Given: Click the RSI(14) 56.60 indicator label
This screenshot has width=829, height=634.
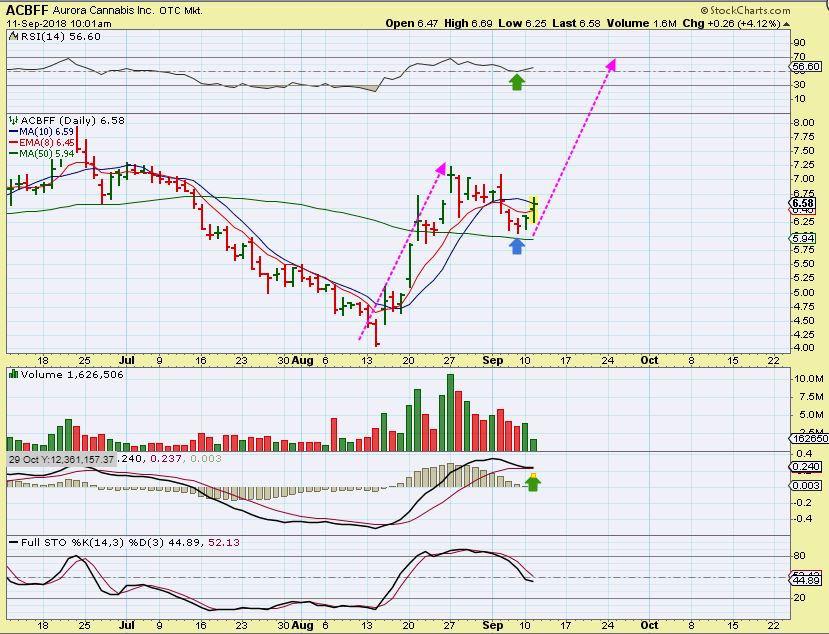Looking at the screenshot, I should [60, 36].
